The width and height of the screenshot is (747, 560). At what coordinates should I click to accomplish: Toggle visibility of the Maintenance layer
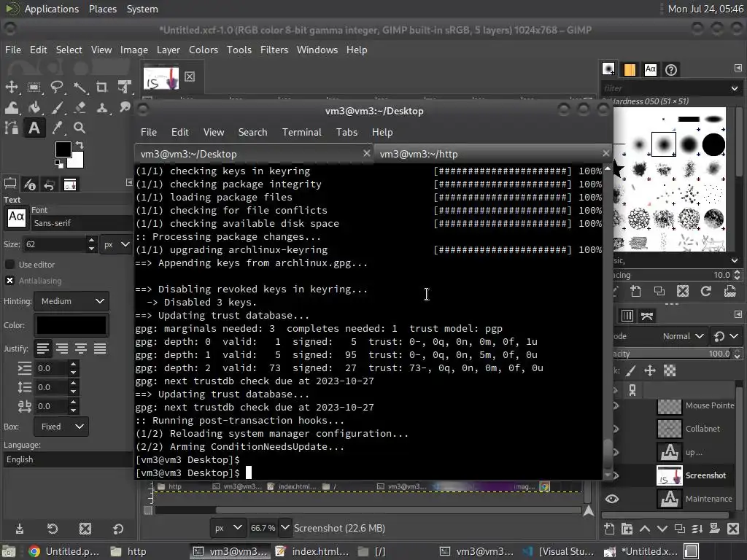[x=612, y=499]
